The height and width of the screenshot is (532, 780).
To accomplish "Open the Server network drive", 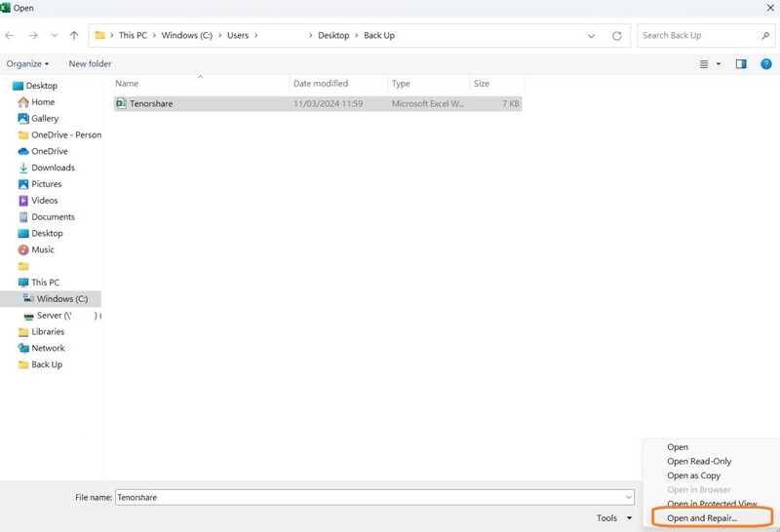I will [61, 316].
